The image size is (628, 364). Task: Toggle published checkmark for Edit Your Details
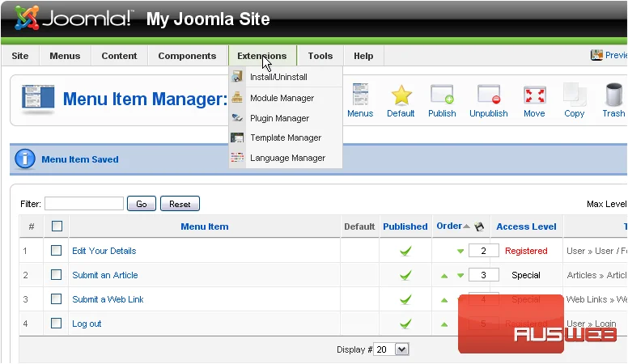[405, 251]
